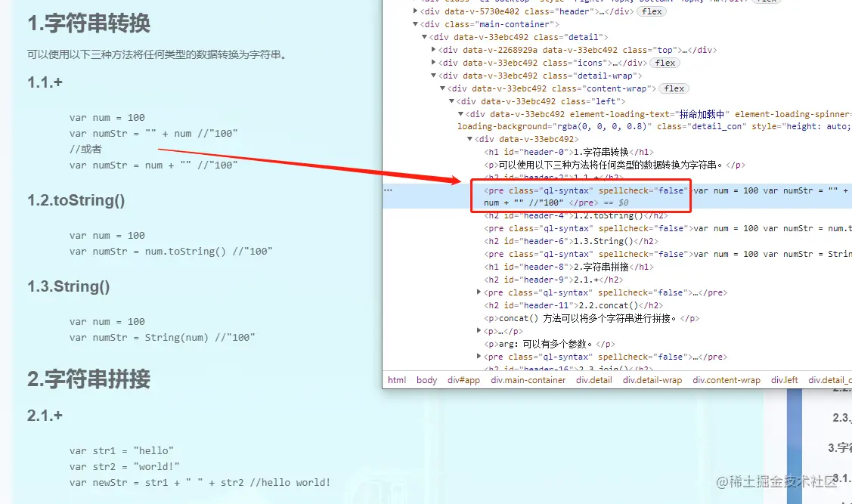Select the h1 id="header-0" DOM node

point(569,152)
